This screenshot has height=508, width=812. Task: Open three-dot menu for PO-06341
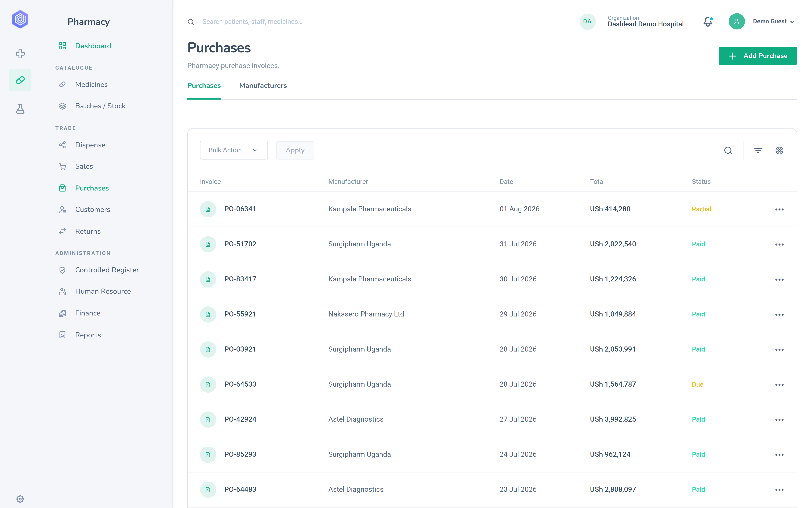point(780,210)
